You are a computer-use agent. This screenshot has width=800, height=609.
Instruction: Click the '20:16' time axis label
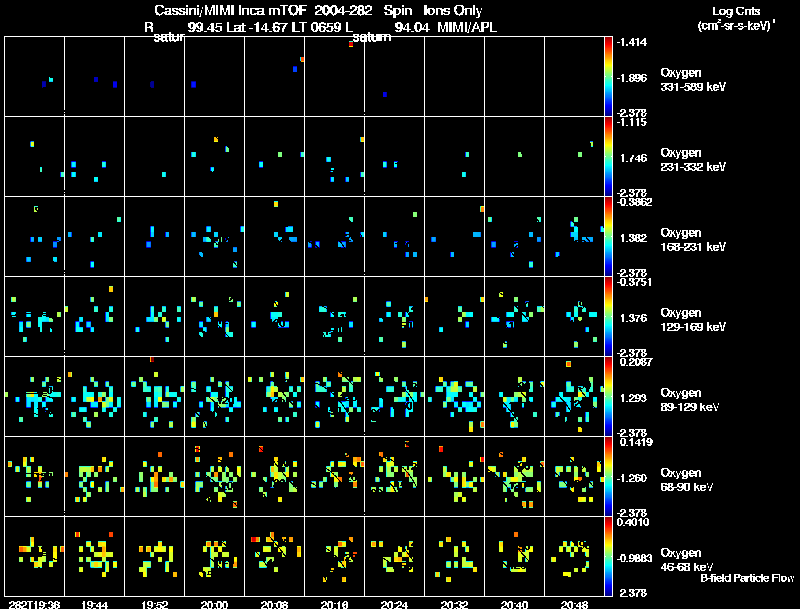pyautogui.click(x=335, y=604)
